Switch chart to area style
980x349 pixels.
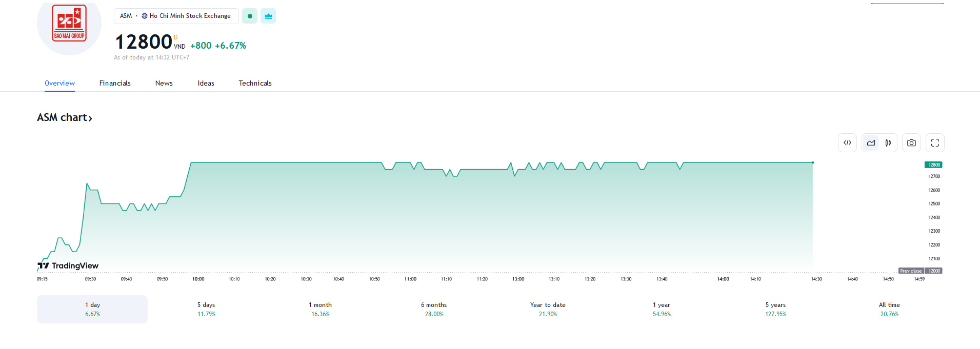(871, 143)
